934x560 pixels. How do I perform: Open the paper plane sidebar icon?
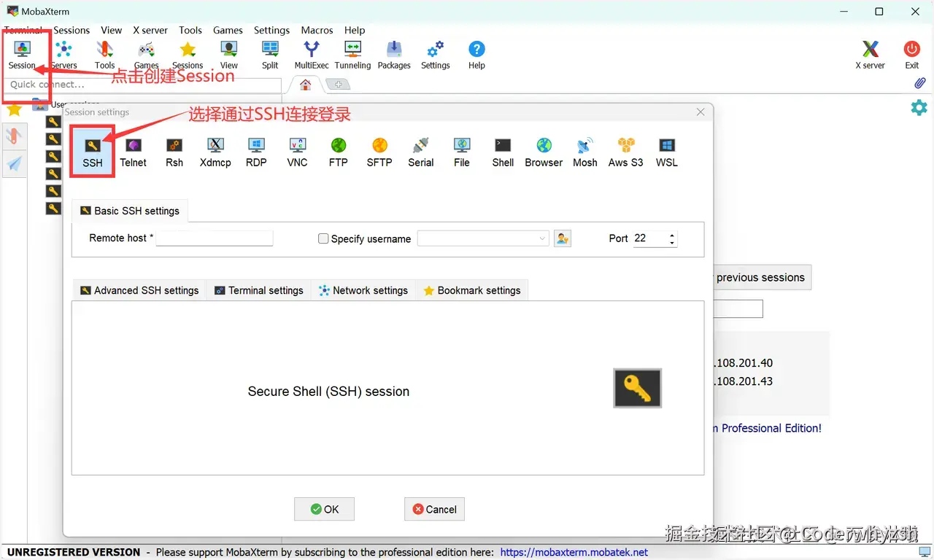(x=14, y=163)
